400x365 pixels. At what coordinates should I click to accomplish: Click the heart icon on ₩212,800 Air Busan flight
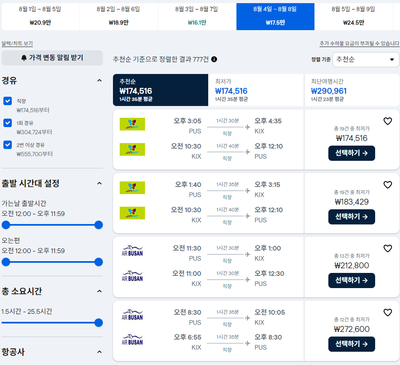(387, 248)
